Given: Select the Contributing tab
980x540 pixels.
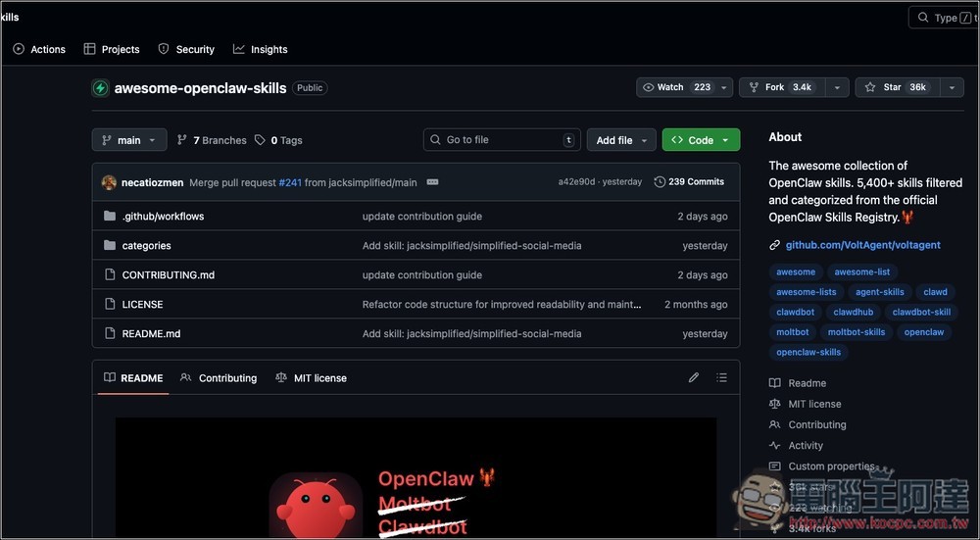Looking at the screenshot, I should (219, 378).
